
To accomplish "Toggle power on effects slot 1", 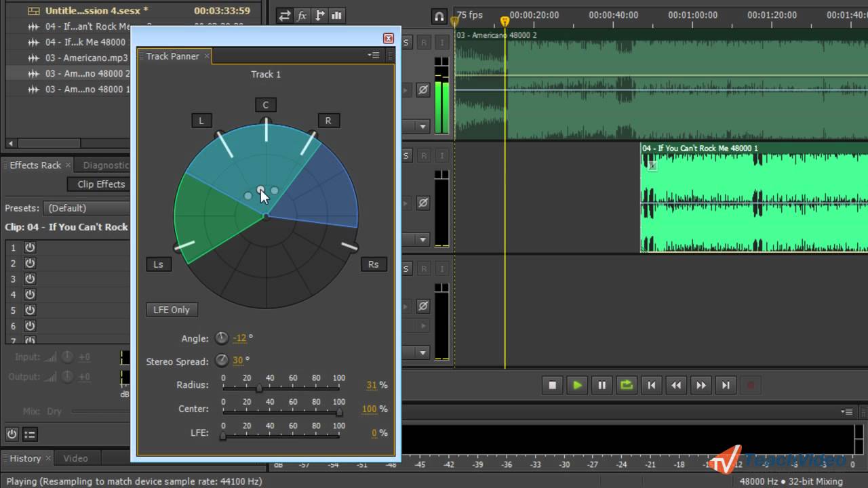I will click(30, 247).
